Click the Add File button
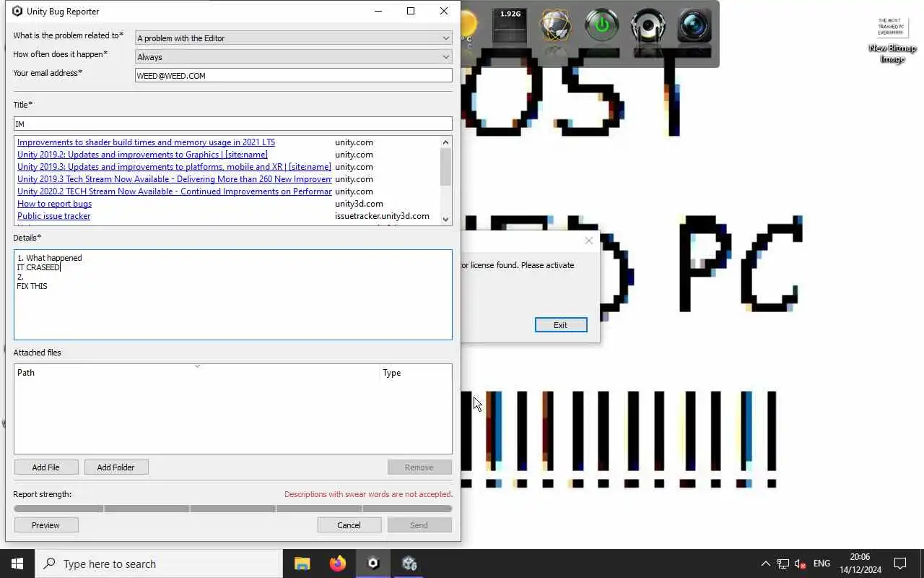Image resolution: width=924 pixels, height=578 pixels. [x=45, y=467]
